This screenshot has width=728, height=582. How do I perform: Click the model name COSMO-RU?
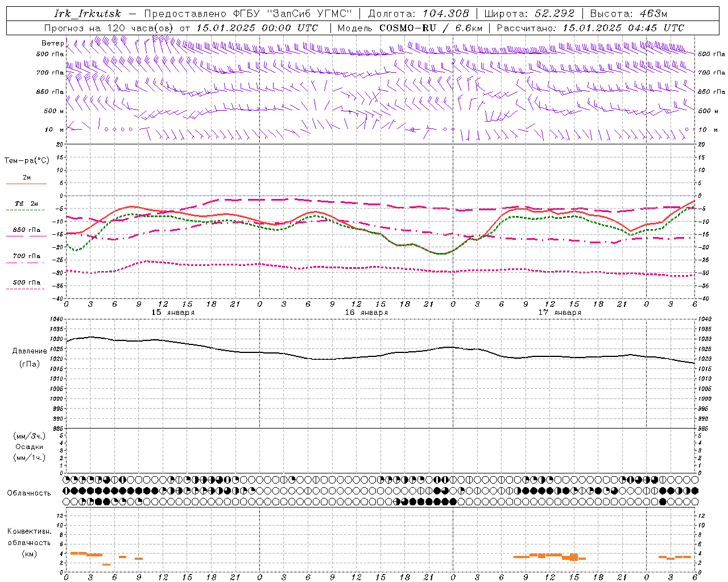[x=407, y=28]
